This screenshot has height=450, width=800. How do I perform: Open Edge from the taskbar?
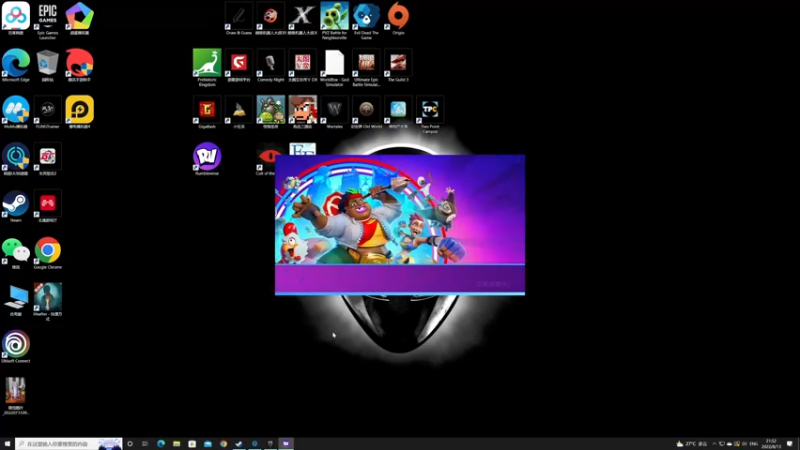click(161, 443)
